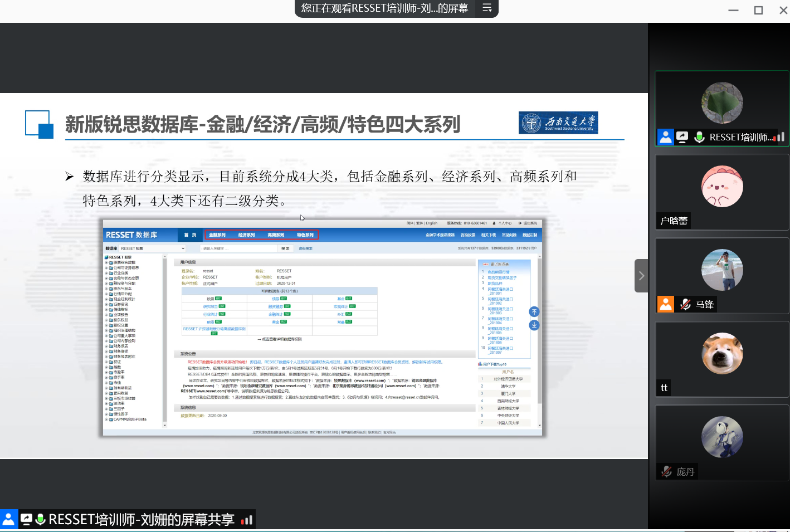Expand 股票综合数据 tree node

[x=106, y=263]
